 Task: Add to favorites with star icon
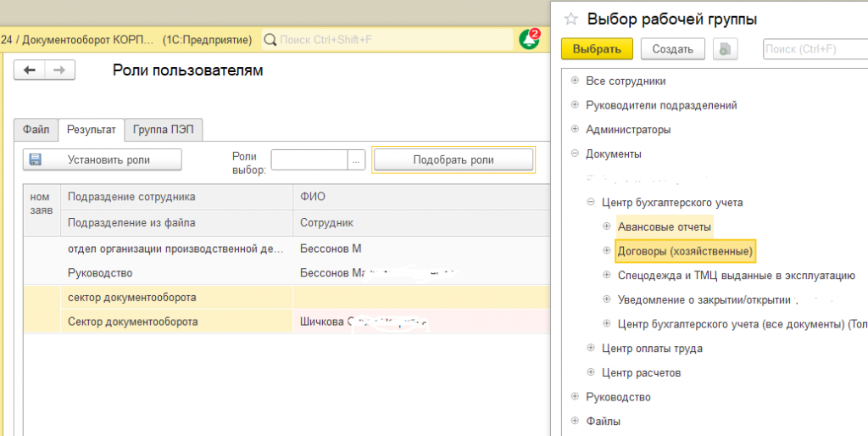[x=570, y=19]
